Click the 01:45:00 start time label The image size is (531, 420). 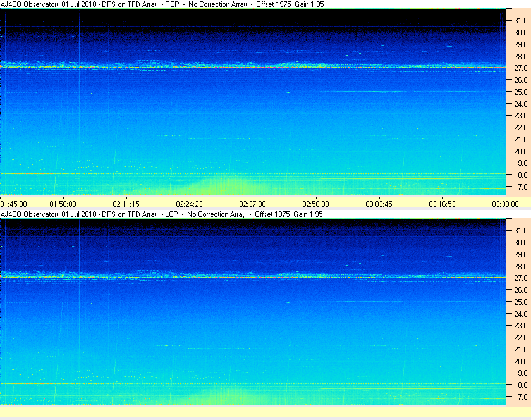coord(13,204)
